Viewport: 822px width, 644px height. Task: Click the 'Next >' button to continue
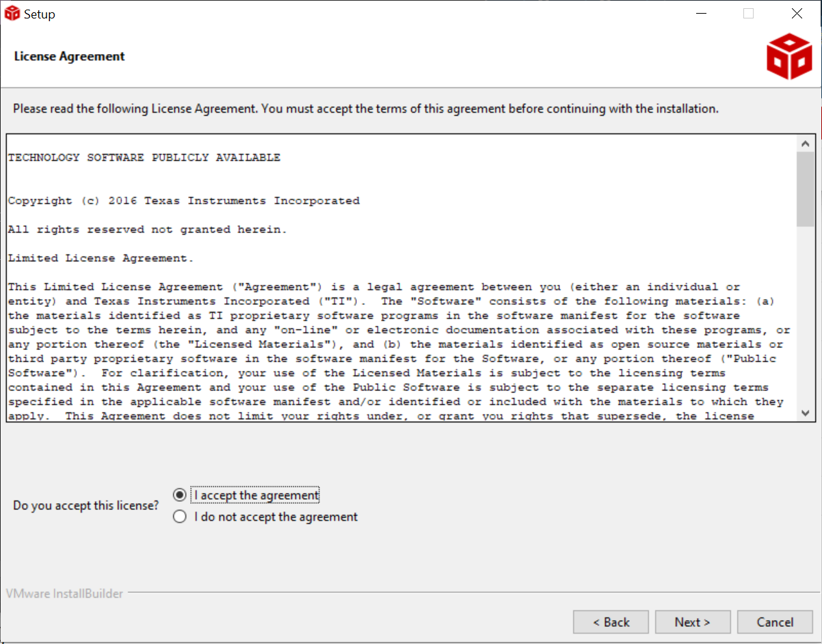[693, 622]
